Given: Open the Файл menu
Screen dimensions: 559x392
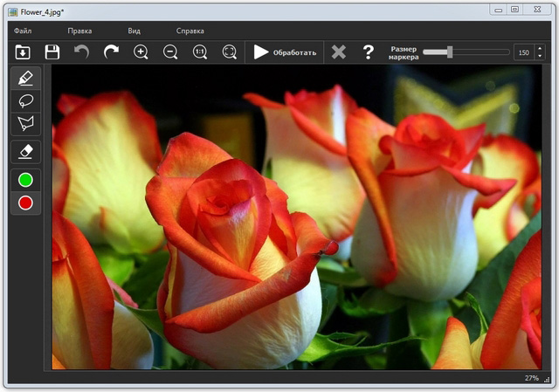Looking at the screenshot, I should pos(23,31).
